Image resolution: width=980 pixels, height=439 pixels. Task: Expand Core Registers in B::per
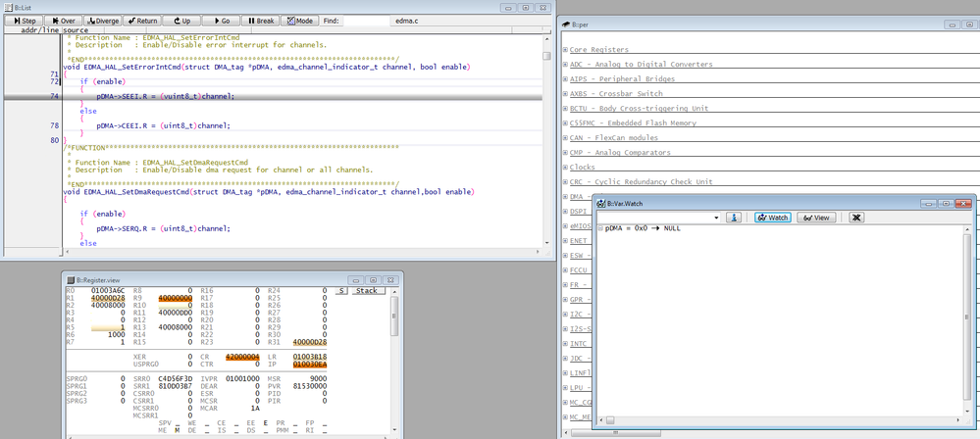coord(565,49)
